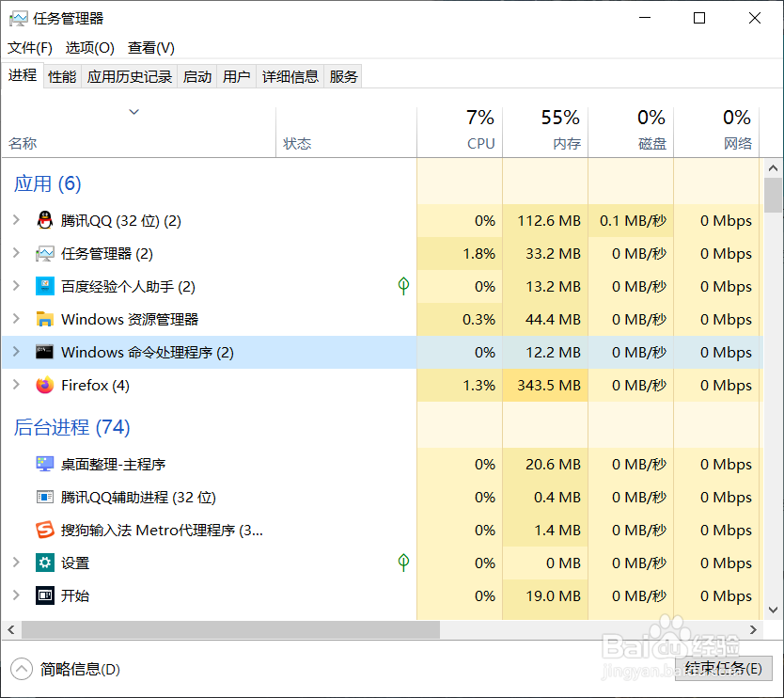This screenshot has height=698, width=784.
Task: Click the 1.8% CPU value for 任务管理器
Action: point(479,253)
